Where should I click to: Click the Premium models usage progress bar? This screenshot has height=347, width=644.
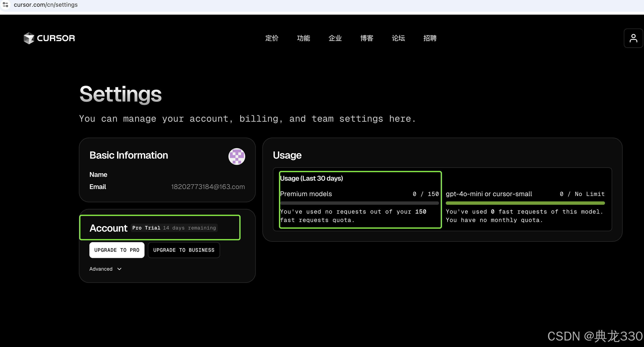coord(359,203)
